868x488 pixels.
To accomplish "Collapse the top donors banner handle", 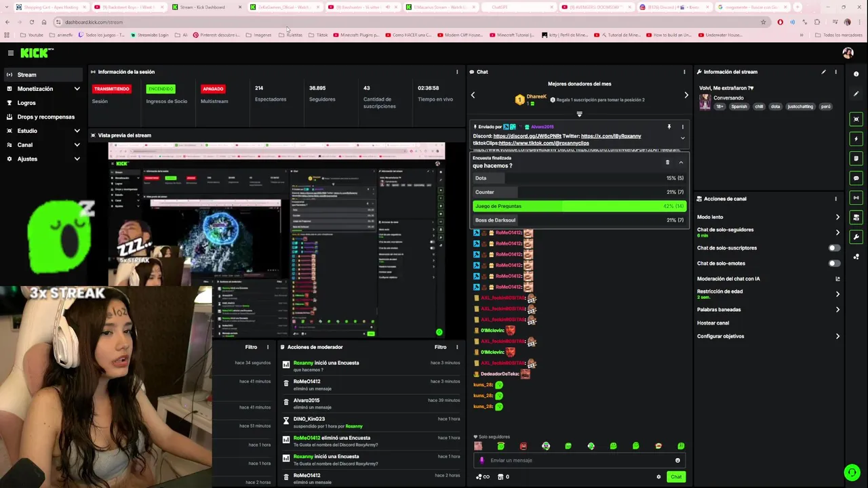I will [x=579, y=114].
